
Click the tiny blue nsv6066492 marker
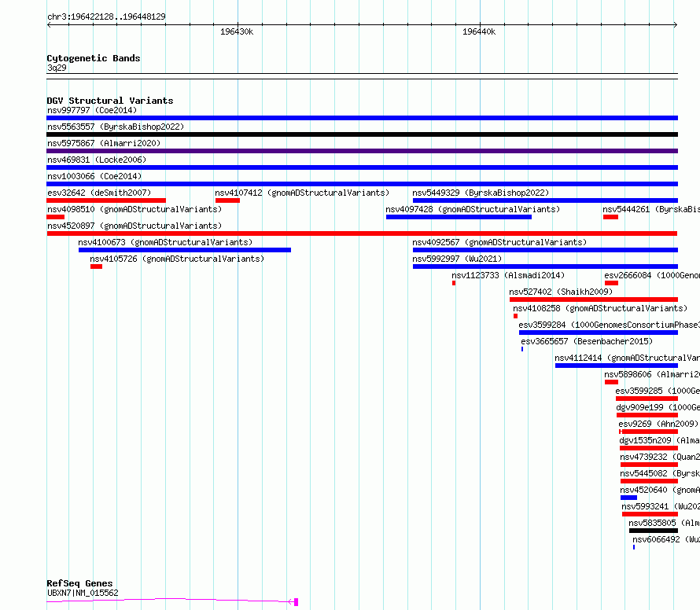point(634,547)
